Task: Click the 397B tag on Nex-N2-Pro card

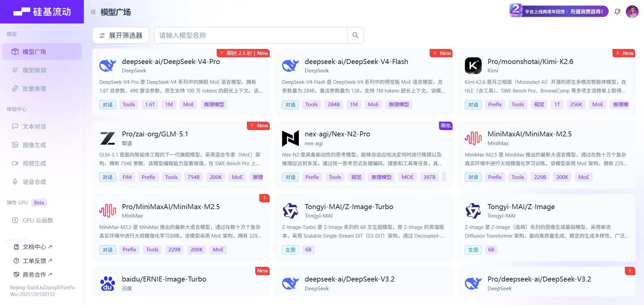Action: coord(429,177)
